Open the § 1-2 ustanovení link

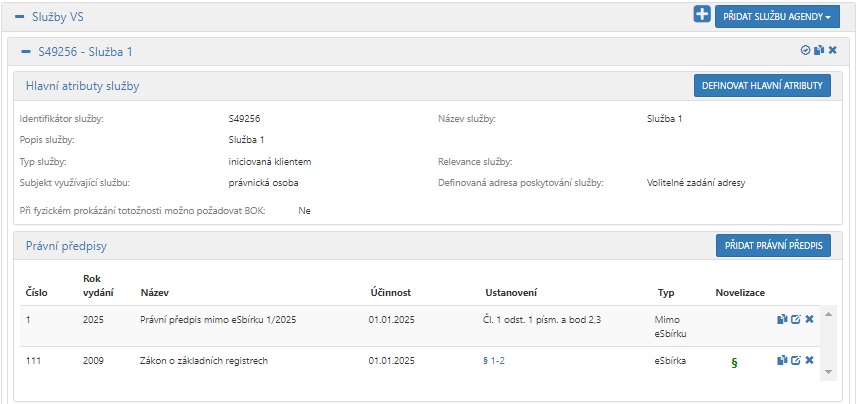493,360
